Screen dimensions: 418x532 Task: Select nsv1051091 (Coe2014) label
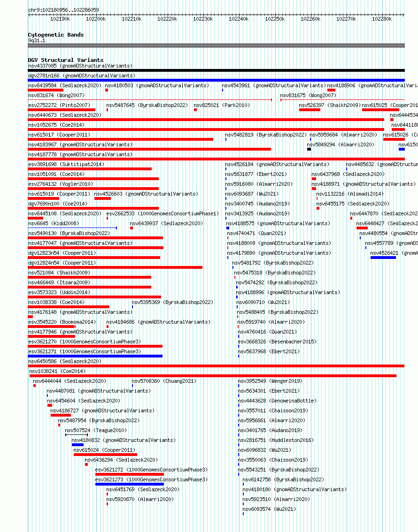[x=56, y=174]
